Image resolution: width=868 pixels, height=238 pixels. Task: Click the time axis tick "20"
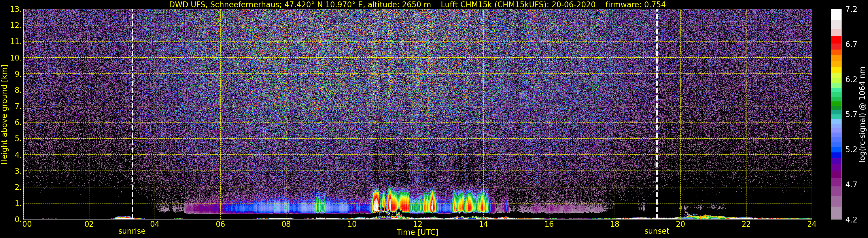coord(680,224)
